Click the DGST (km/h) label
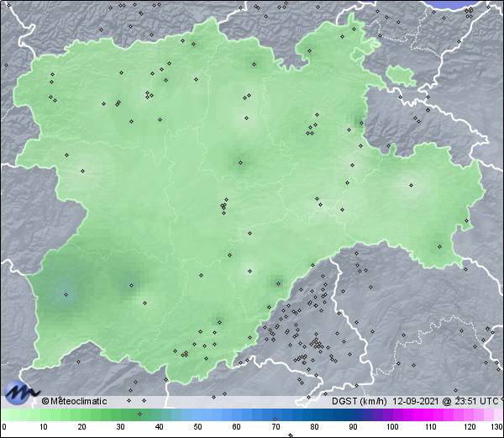Viewport: 504px width, 438px height. [x=360, y=401]
